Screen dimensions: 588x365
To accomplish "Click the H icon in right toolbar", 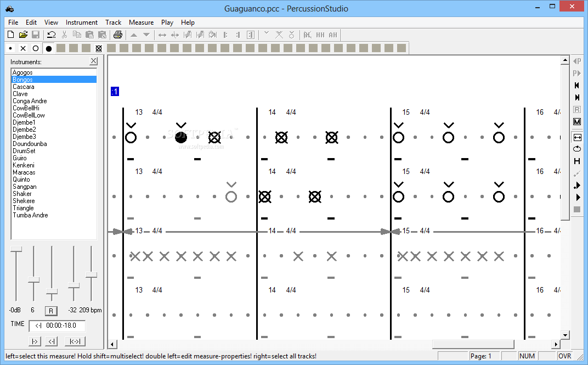I will [x=577, y=161].
